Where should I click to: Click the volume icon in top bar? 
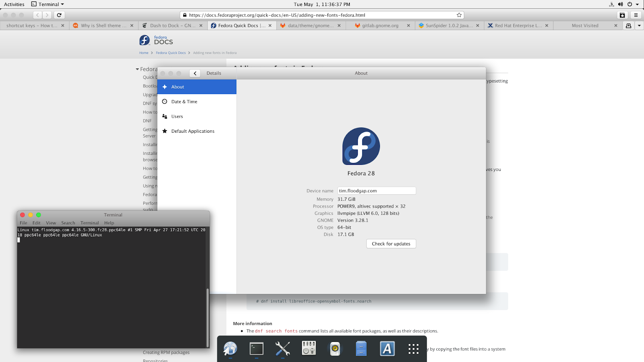pyautogui.click(x=620, y=4)
